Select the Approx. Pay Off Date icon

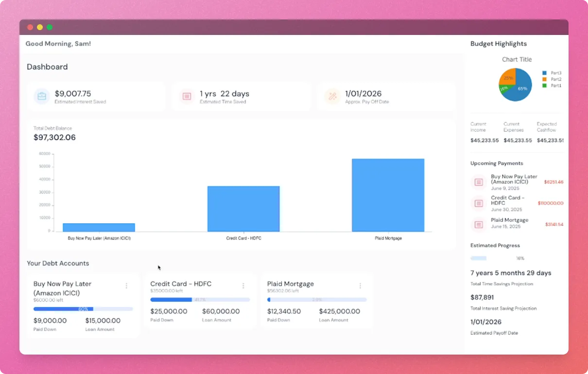332,97
